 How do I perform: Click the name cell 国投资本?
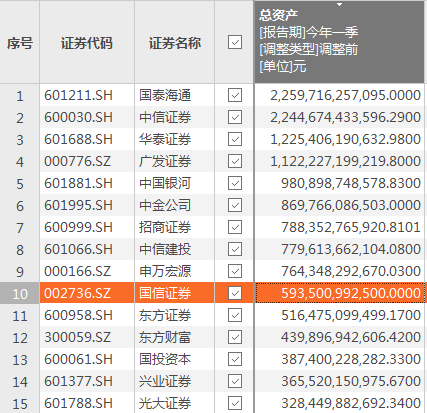175,359
